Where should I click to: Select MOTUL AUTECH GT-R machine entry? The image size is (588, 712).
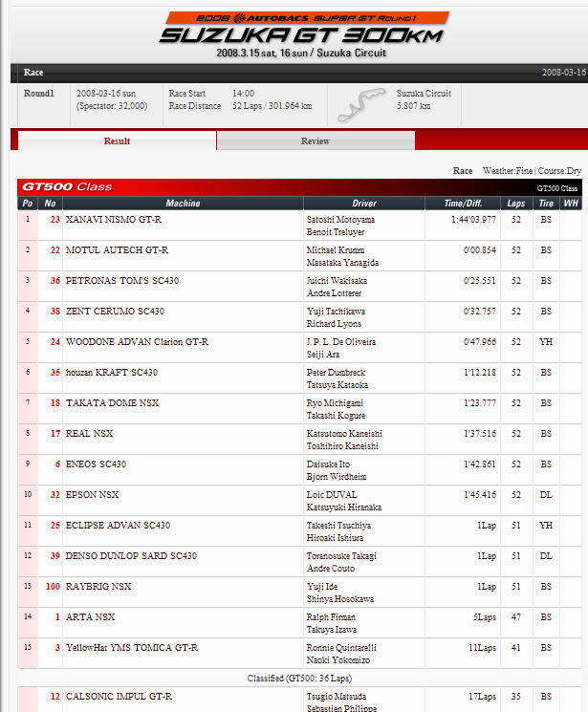point(117,250)
